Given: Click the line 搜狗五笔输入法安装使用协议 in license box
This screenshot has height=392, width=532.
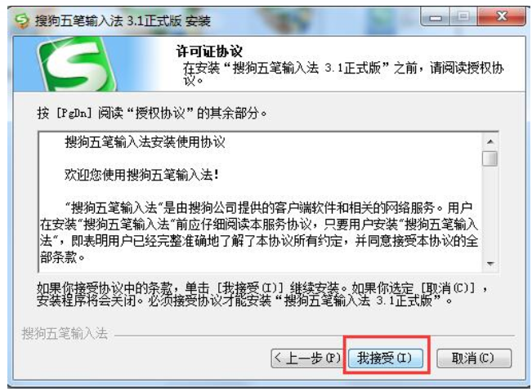Looking at the screenshot, I should 145,142.
